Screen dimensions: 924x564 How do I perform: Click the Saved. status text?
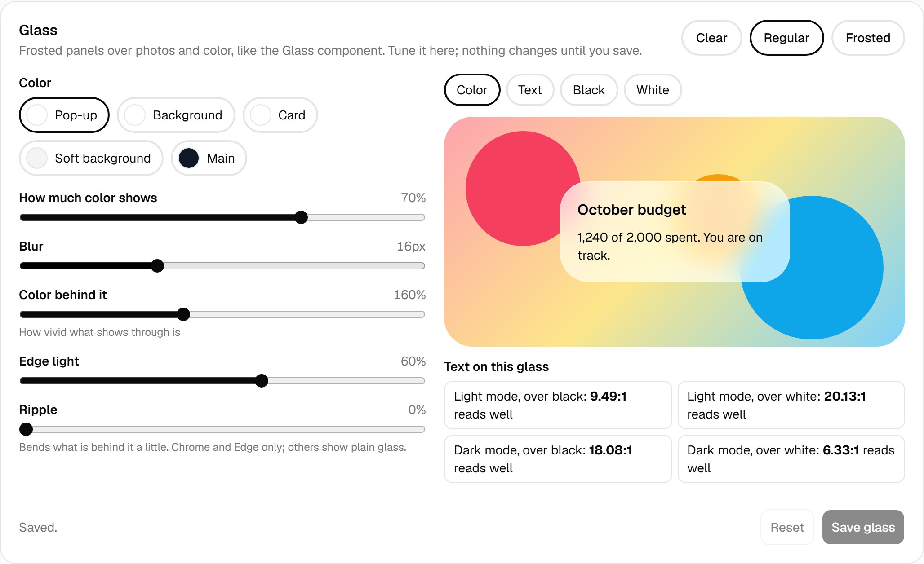pos(38,527)
